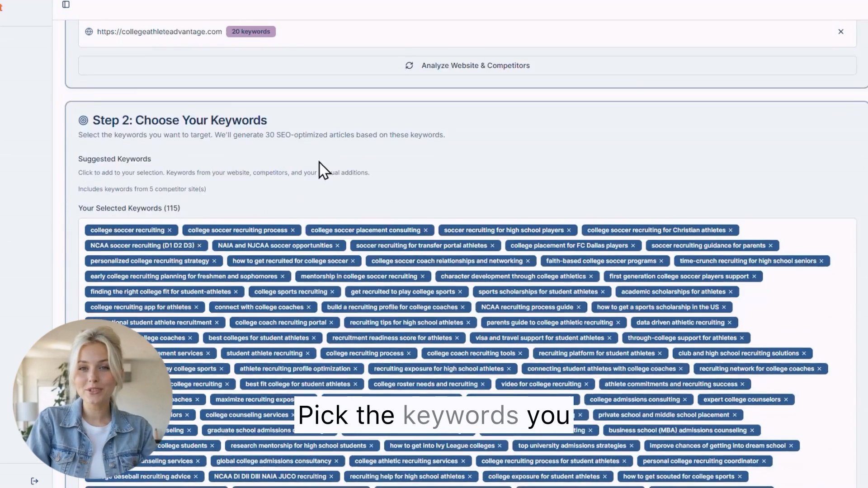Remove 'college sports recruiting' keyword tag
The width and height of the screenshot is (868, 488).
(332, 292)
